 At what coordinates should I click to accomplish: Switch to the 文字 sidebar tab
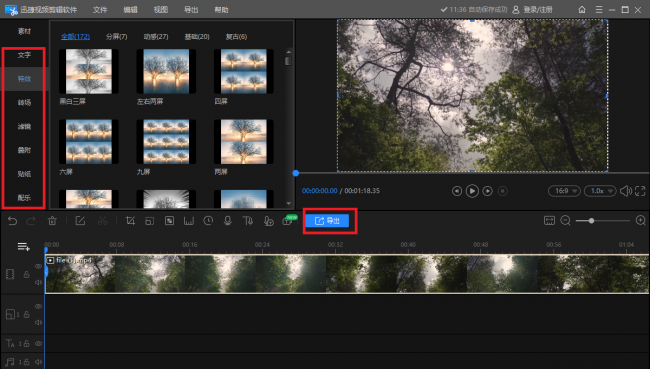click(x=24, y=55)
